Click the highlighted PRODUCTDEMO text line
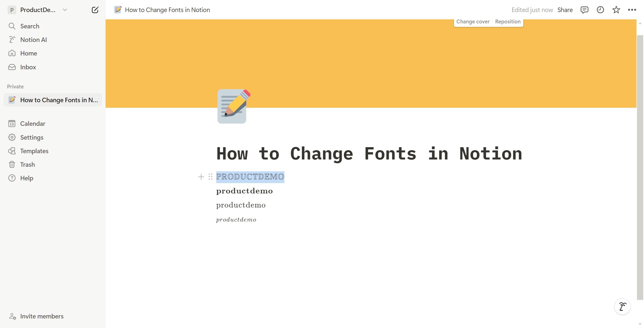This screenshot has height=328, width=644. click(x=250, y=177)
